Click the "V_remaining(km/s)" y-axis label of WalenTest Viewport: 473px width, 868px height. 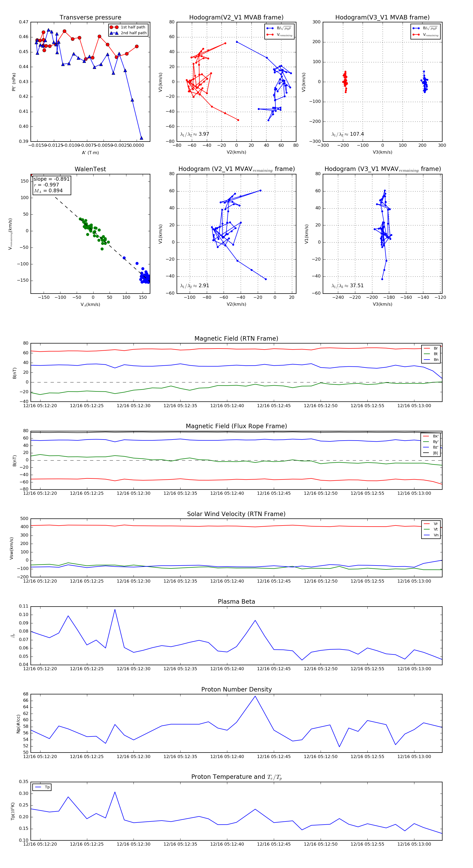point(11,234)
